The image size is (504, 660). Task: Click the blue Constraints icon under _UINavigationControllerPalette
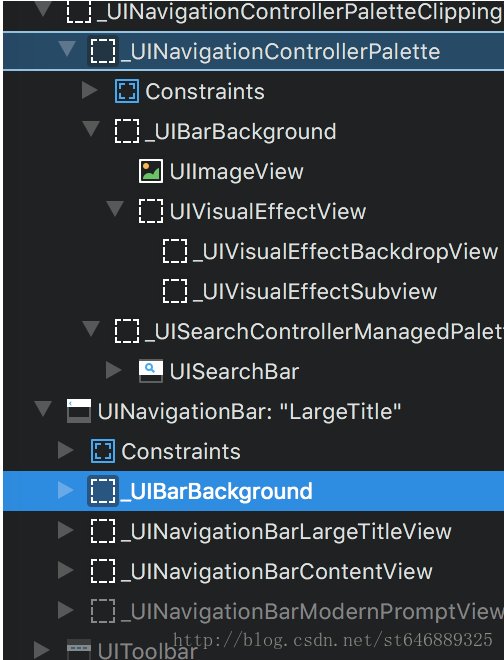pyautogui.click(x=127, y=91)
